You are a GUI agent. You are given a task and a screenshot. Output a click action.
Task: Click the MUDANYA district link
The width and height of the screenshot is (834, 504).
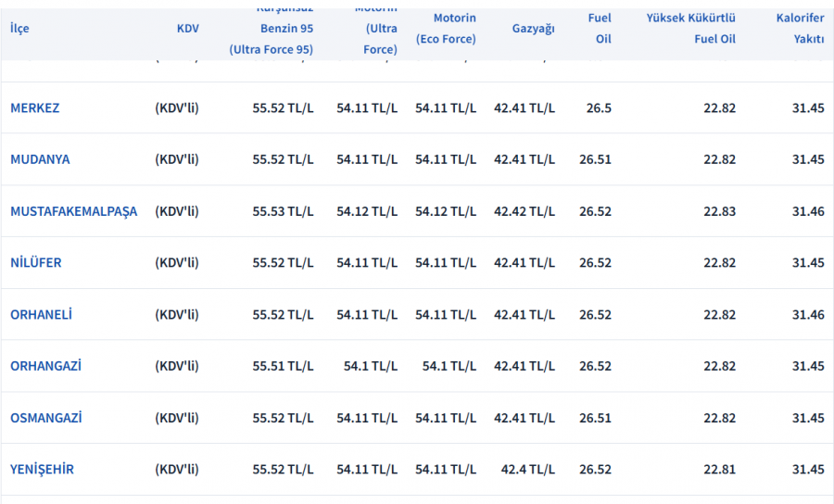pos(40,159)
